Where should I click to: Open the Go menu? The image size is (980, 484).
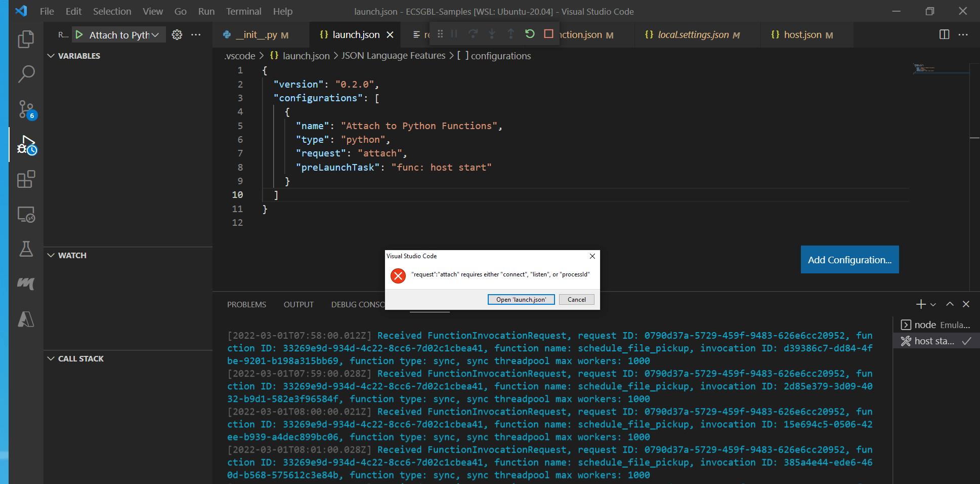click(180, 11)
